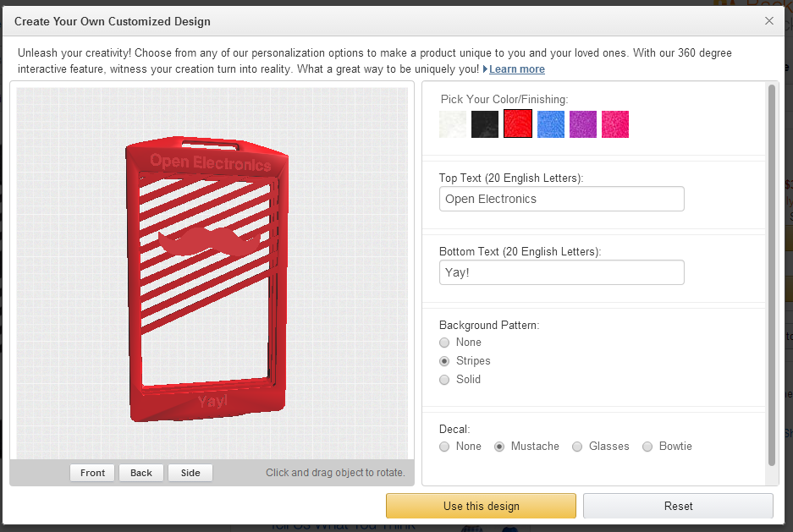Close the customized design dialog
The image size is (793, 532).
coord(769,20)
